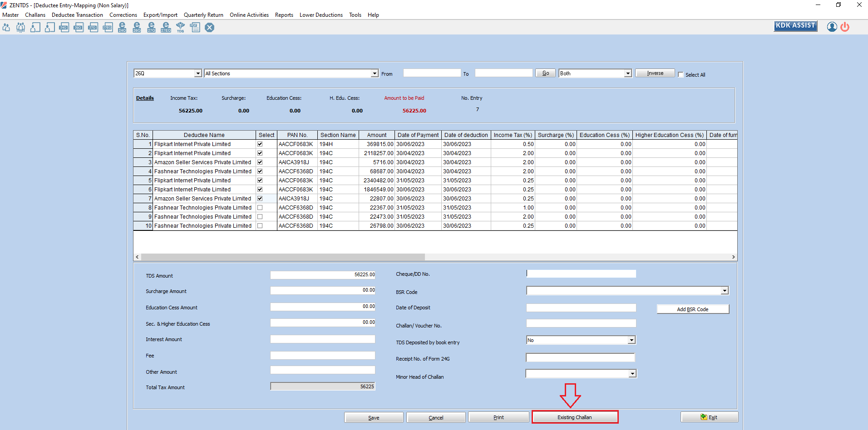The width and height of the screenshot is (868, 430).
Task: Uncheck Select box for row 1 (194H)
Action: (260, 144)
